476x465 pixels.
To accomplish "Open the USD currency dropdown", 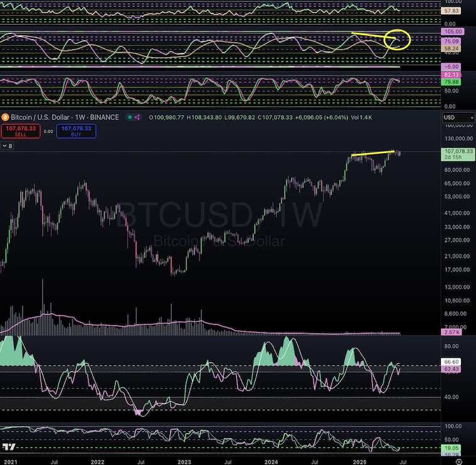I will click(x=458, y=117).
